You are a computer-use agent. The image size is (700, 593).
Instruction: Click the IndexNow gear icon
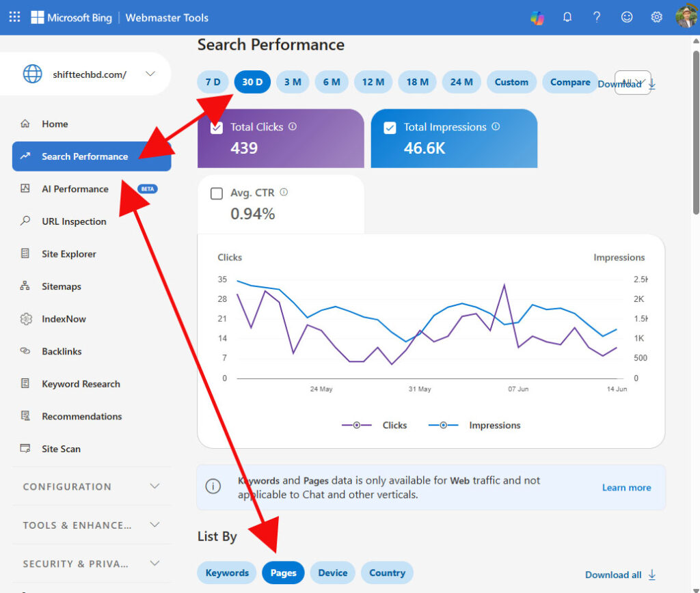[x=26, y=318]
